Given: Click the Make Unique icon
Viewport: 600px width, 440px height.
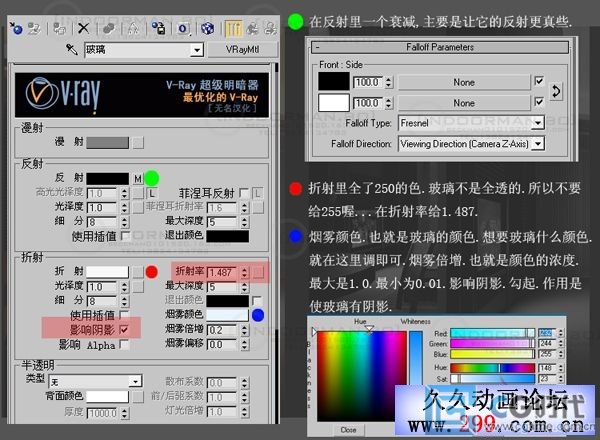Looking at the screenshot, I should tap(134, 29).
